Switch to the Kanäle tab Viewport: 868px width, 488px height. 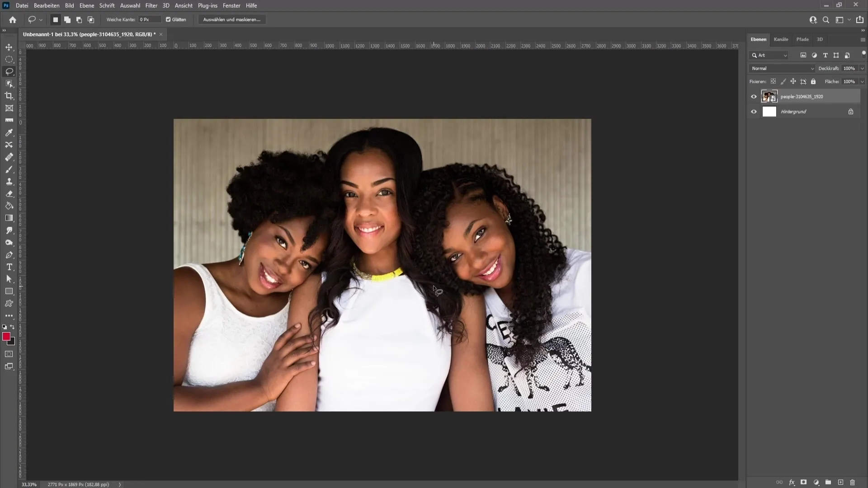(x=781, y=39)
